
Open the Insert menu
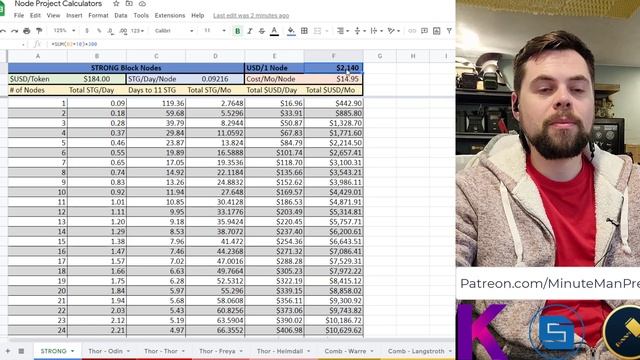coord(74,16)
